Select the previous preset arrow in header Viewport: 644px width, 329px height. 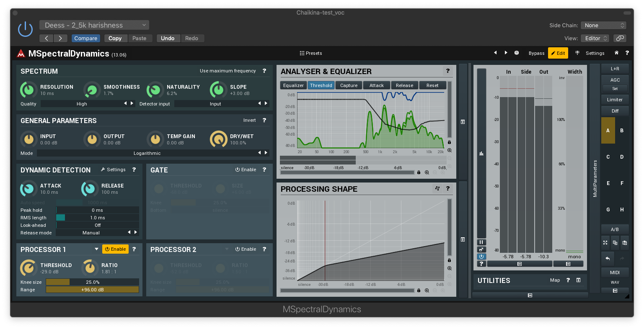pyautogui.click(x=495, y=53)
